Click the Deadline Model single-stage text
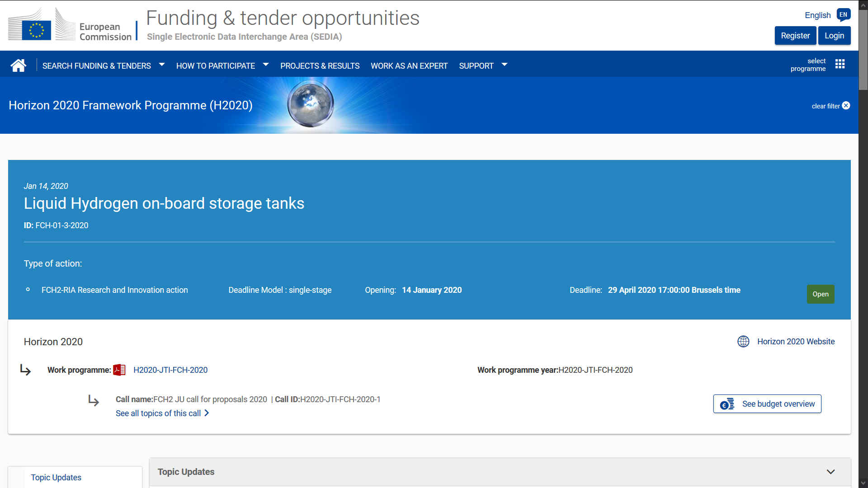The image size is (868, 488). tap(280, 290)
